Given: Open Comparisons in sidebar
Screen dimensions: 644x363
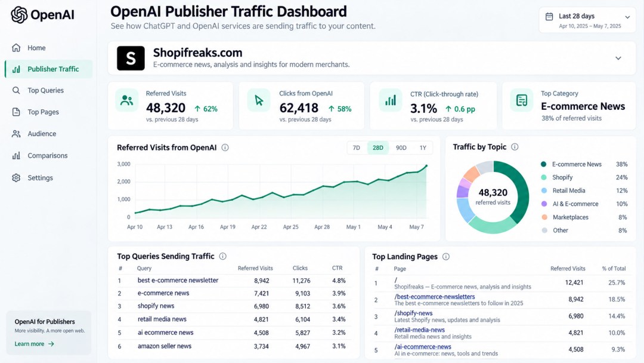Looking at the screenshot, I should click(x=48, y=155).
